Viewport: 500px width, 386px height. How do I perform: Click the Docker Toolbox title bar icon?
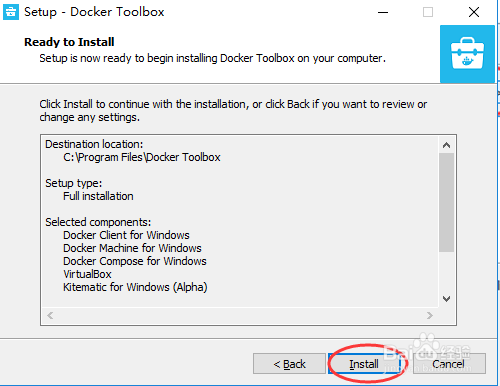[11, 12]
